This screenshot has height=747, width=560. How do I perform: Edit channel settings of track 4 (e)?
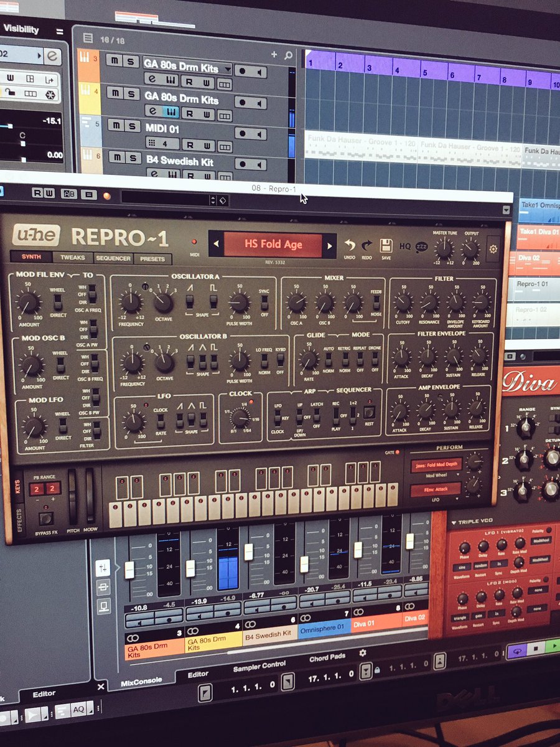[152, 111]
